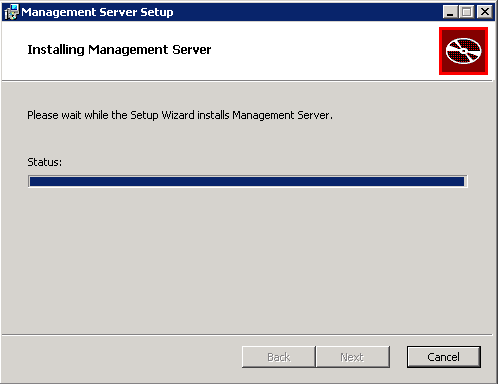Cancel the Management Server installation
The image size is (498, 384).
444,357
